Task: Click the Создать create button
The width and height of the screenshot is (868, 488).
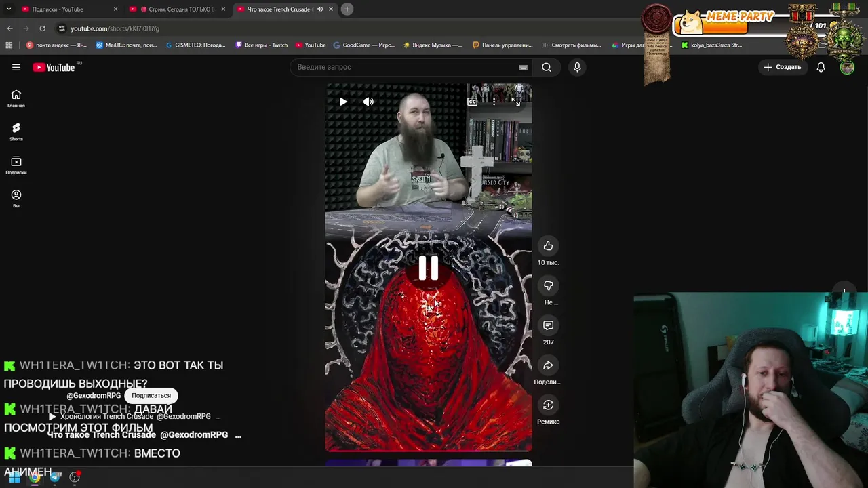Action: pos(783,67)
